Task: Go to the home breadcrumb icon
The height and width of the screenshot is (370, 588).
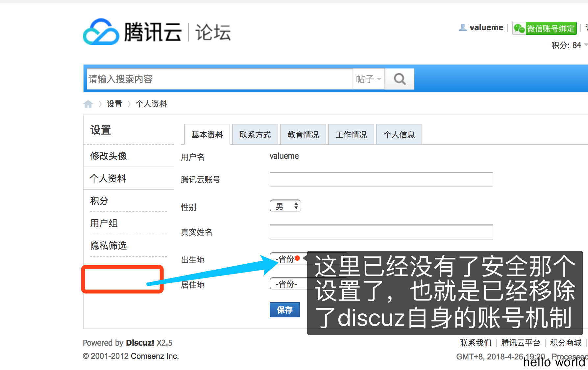Action: [88, 104]
